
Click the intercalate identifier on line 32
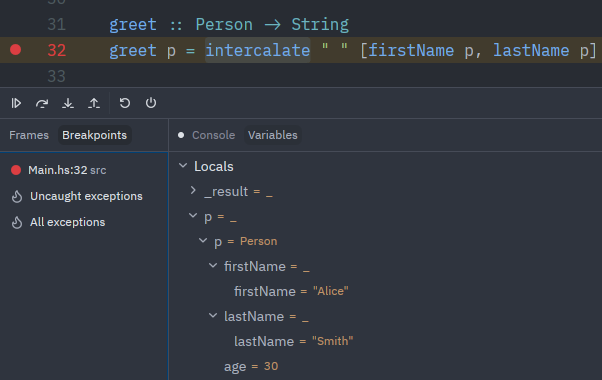click(x=258, y=51)
